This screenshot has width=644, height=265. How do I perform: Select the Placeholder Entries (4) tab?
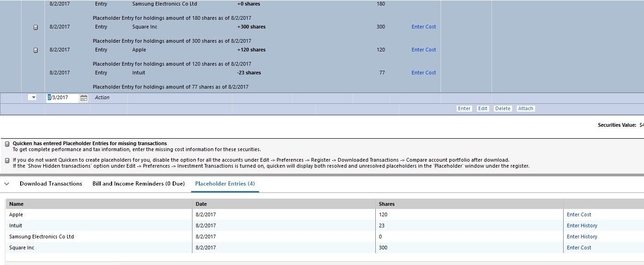tap(225, 184)
